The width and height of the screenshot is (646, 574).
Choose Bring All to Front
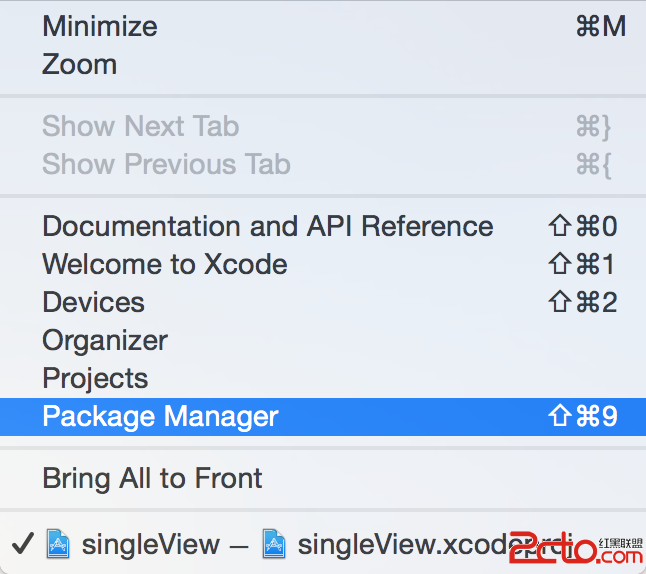[152, 478]
